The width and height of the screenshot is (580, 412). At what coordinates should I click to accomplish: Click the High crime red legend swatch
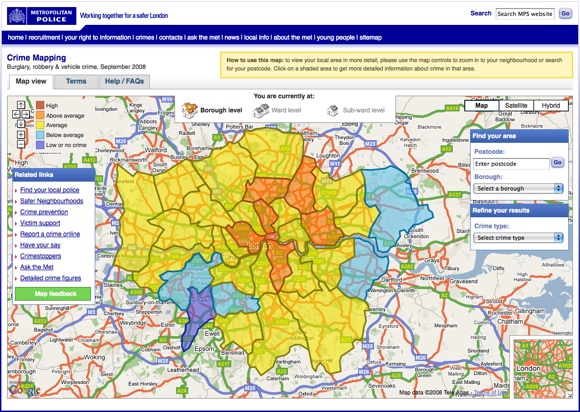click(40, 105)
